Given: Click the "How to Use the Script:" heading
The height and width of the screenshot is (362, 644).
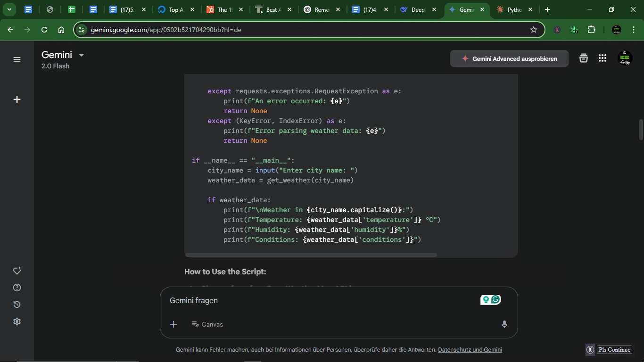Looking at the screenshot, I should pos(225,271).
